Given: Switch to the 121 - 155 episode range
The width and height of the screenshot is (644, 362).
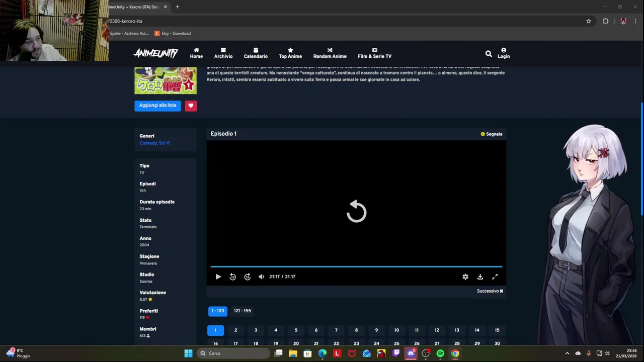Looking at the screenshot, I should (242, 311).
